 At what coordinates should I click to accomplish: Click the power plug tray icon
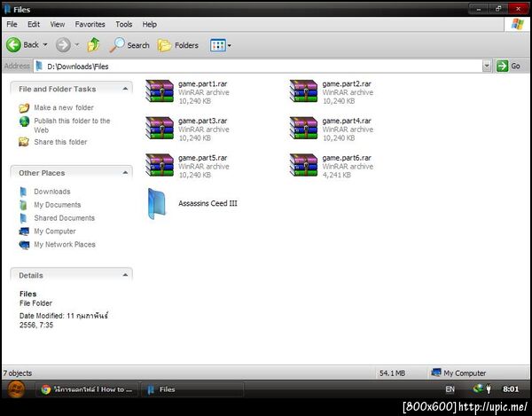coord(489,389)
